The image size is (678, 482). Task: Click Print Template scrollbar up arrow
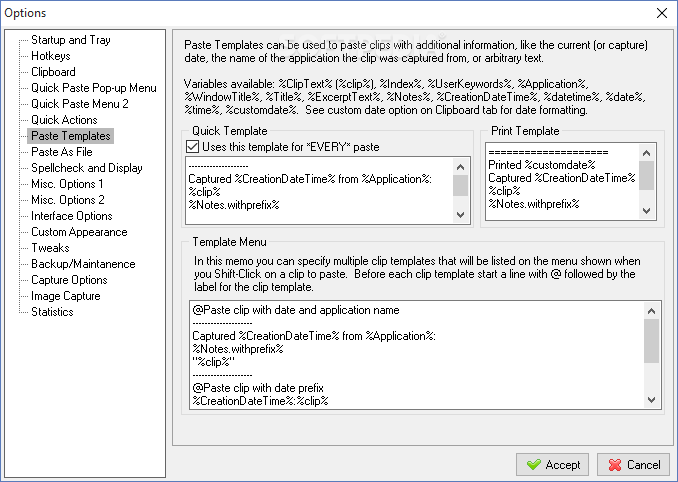646,153
